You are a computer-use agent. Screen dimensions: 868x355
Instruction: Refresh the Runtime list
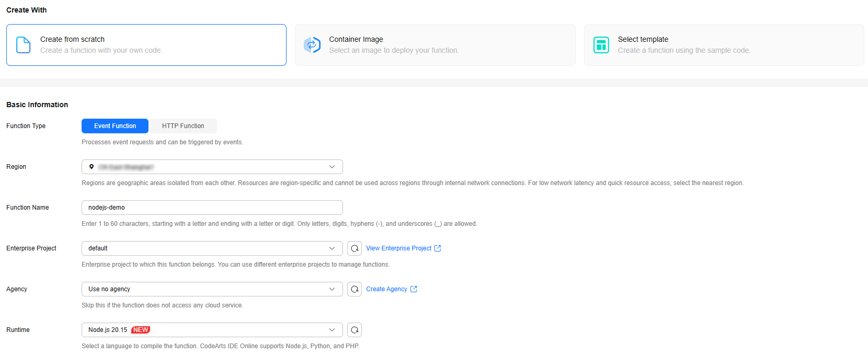tap(355, 330)
